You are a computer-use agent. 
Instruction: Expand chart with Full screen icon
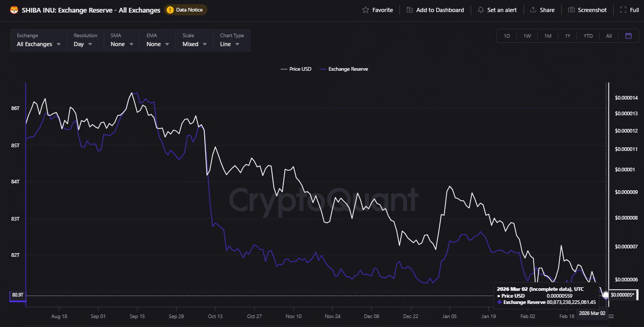point(622,10)
